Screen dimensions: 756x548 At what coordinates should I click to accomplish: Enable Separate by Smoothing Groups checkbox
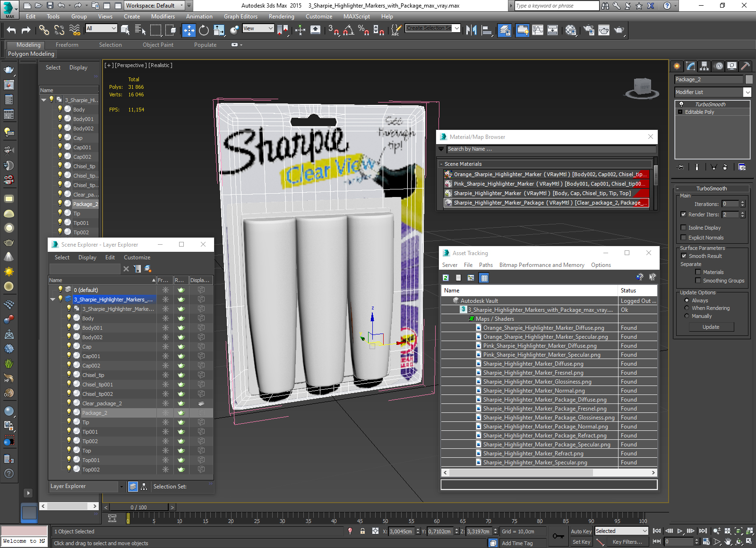[x=698, y=281]
